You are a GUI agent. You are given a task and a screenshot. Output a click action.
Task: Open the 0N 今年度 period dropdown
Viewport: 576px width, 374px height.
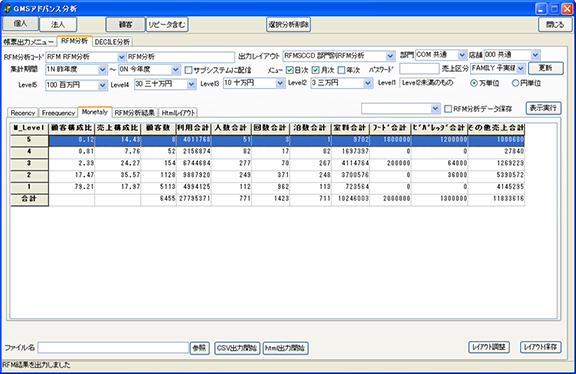tap(176, 70)
